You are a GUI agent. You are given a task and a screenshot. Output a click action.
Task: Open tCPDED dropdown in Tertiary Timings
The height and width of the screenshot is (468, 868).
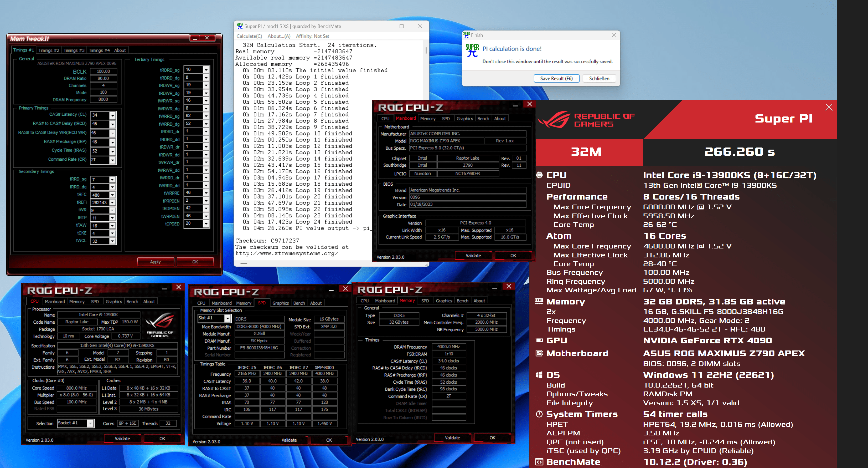(x=206, y=223)
